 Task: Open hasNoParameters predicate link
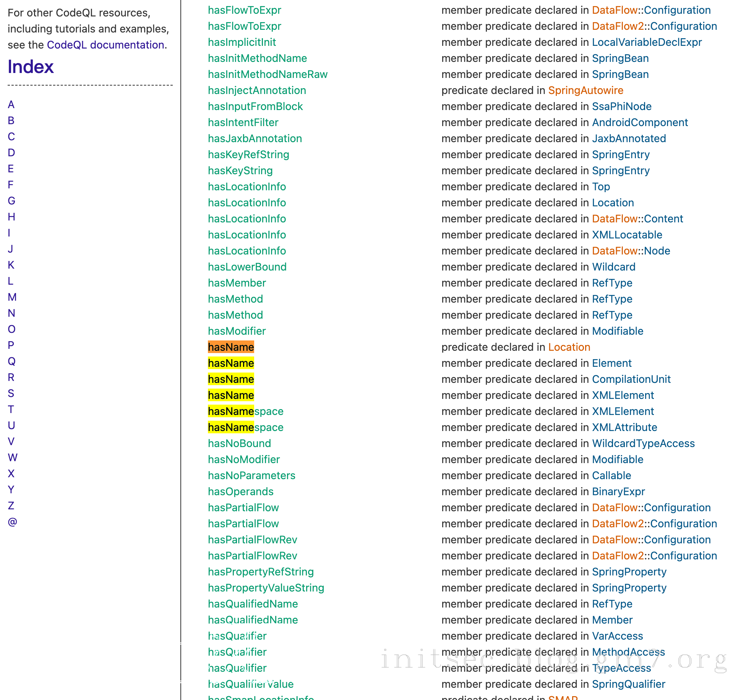[251, 475]
